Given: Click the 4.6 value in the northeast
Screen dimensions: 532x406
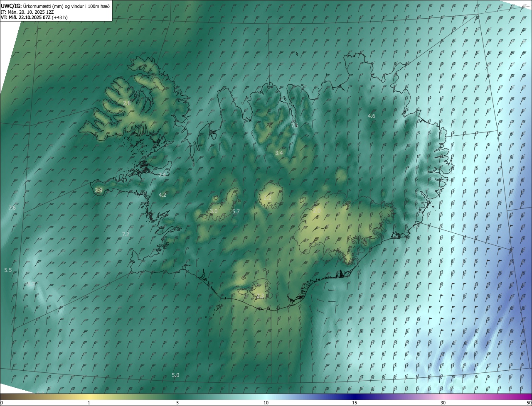Looking at the screenshot, I should 372,116.
